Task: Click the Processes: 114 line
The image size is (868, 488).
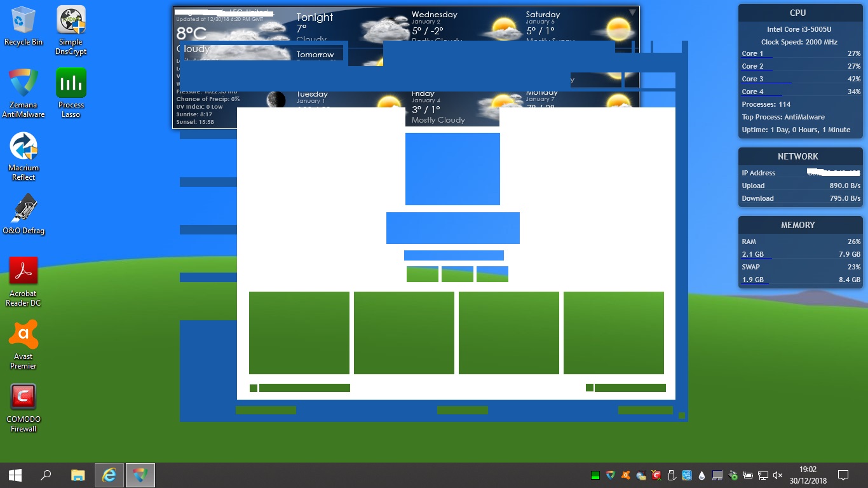Action: pos(766,104)
